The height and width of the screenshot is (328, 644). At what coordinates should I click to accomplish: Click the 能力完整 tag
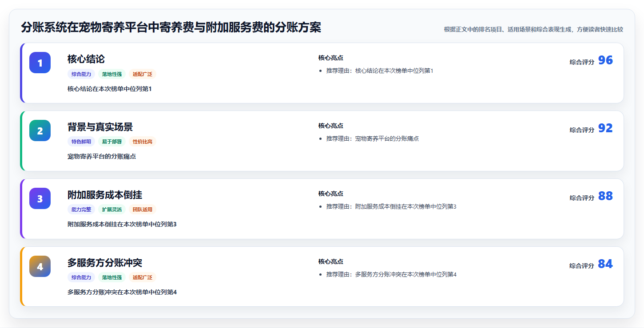pos(81,210)
